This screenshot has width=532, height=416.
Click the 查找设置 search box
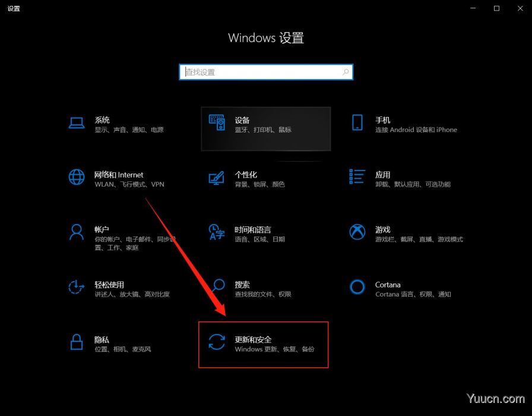point(265,71)
